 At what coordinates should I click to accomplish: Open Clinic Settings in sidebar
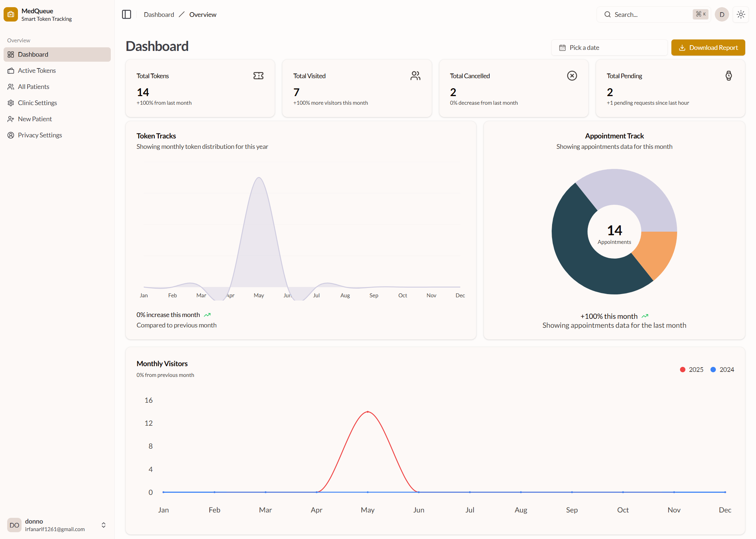(x=37, y=103)
